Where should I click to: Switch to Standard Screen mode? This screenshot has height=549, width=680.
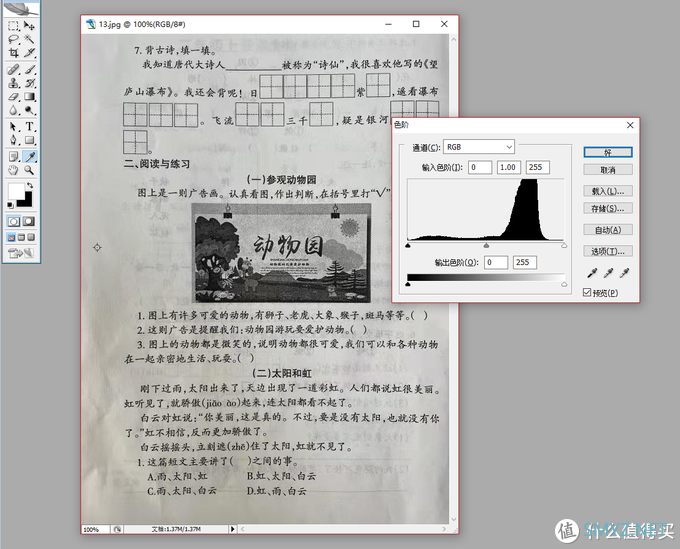point(11,237)
